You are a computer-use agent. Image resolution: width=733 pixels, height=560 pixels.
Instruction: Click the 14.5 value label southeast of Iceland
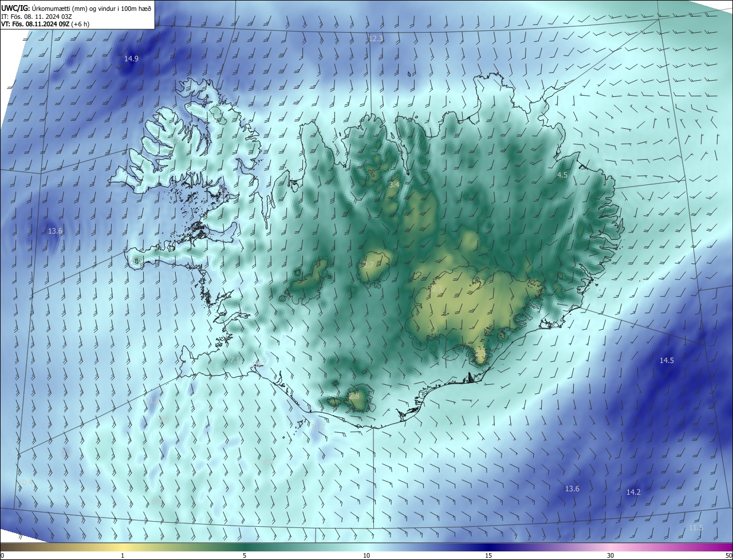coord(667,361)
